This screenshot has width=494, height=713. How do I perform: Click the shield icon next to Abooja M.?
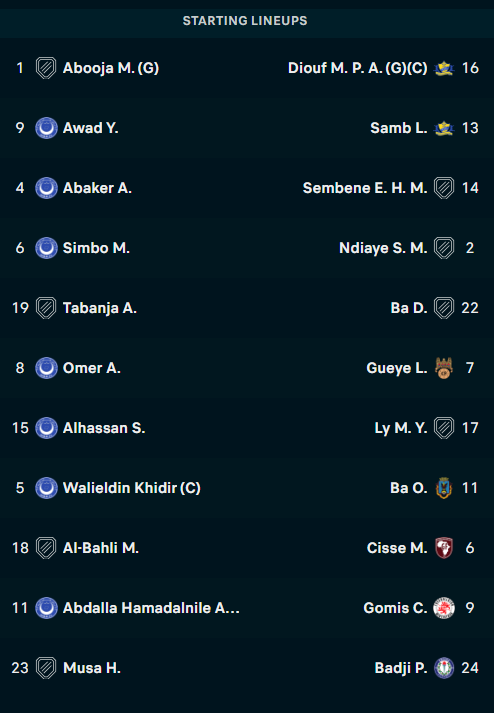(46, 68)
